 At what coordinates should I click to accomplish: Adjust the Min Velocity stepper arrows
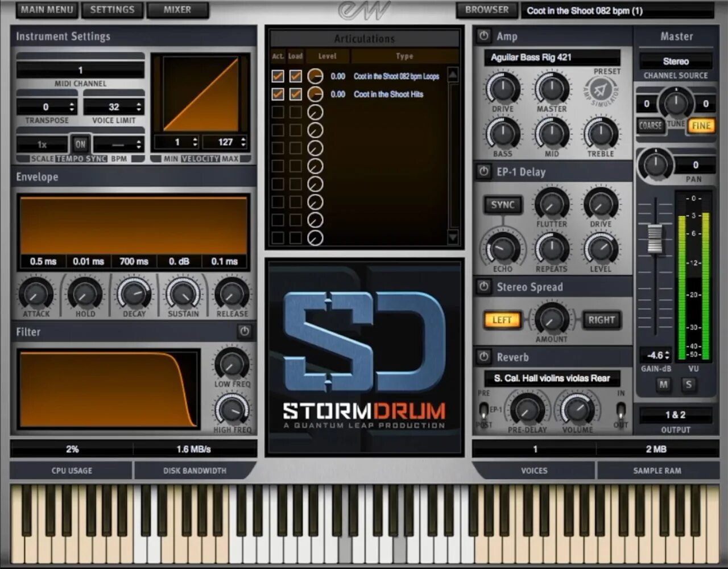pyautogui.click(x=195, y=142)
